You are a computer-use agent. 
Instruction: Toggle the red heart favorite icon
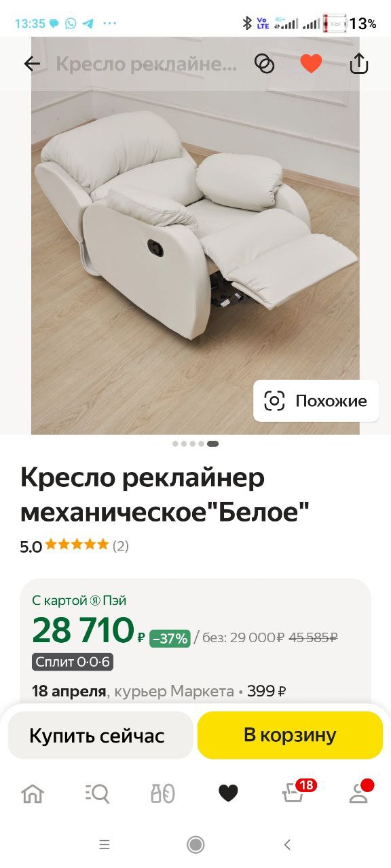(311, 64)
